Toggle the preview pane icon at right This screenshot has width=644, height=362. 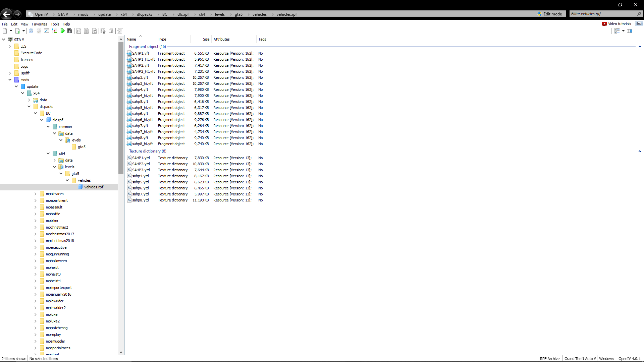tap(630, 31)
